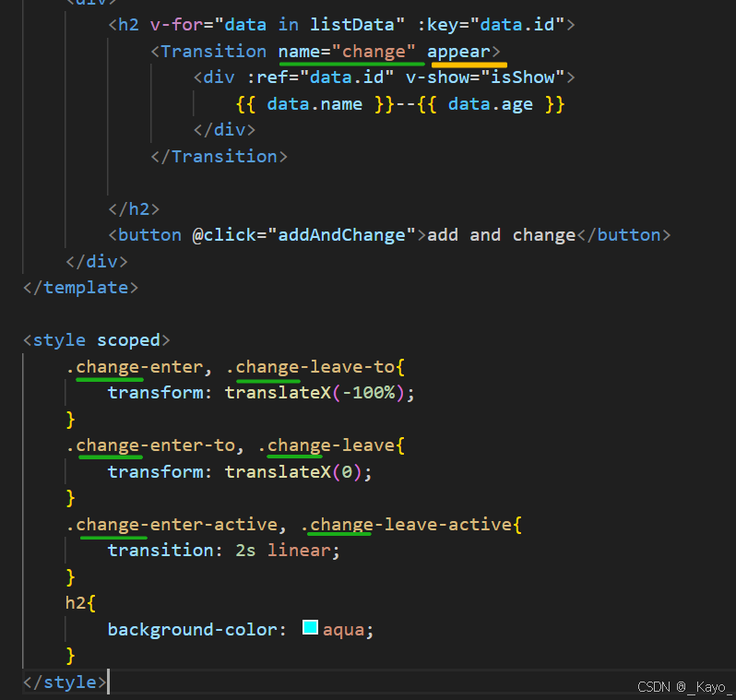Click the :ref="data.id" binding
The image size is (736, 700).
click(x=320, y=77)
